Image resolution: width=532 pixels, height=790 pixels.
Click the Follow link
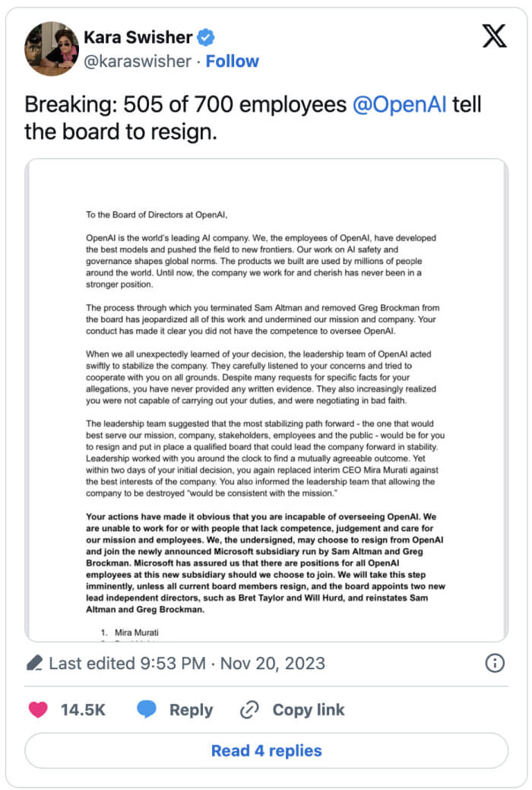click(x=233, y=62)
